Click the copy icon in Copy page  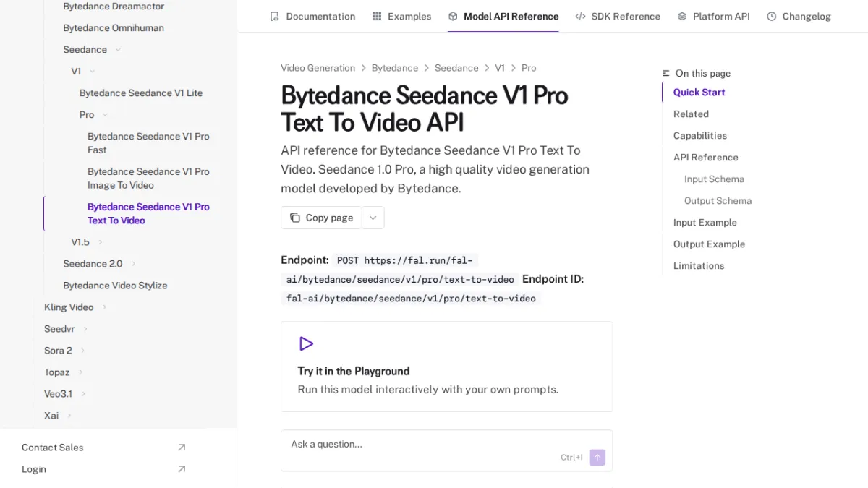coord(295,218)
